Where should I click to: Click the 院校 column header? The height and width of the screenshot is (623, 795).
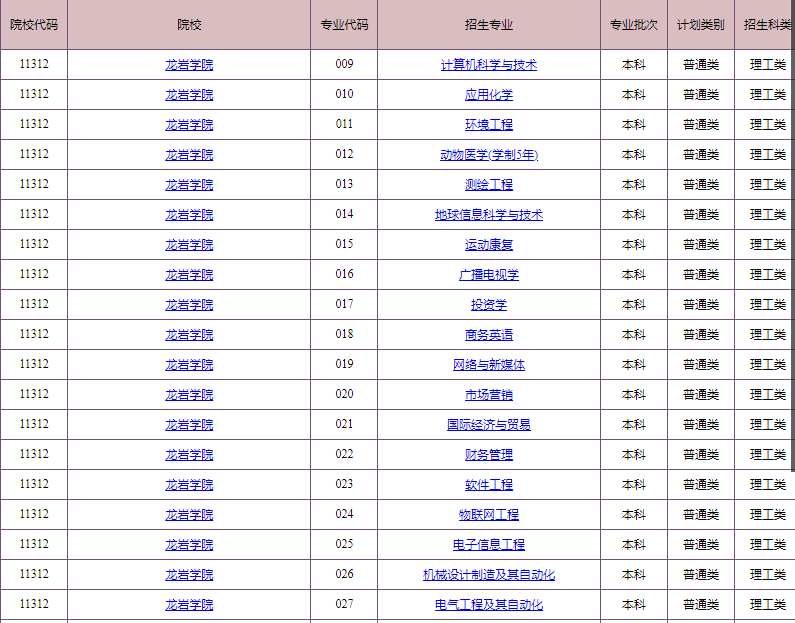(x=189, y=24)
